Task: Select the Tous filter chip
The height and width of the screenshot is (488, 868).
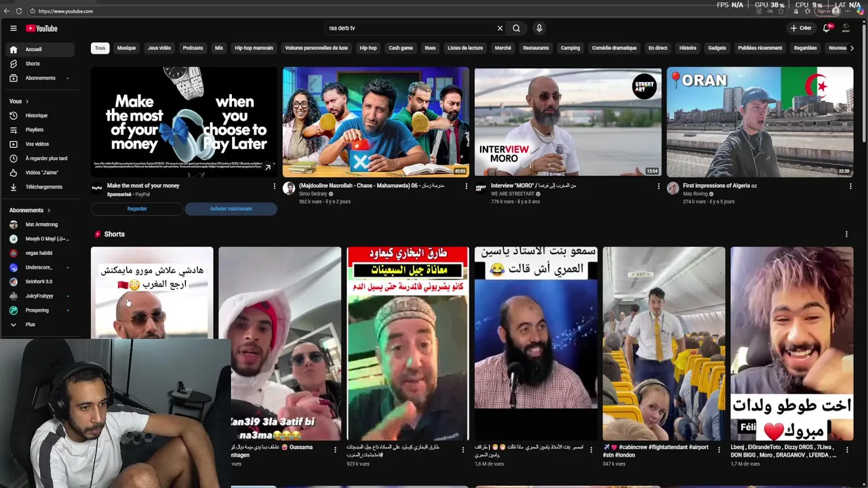Action: [100, 48]
